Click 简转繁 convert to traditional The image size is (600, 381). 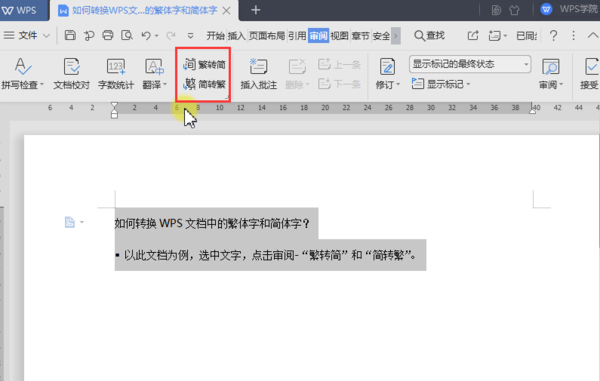pos(204,84)
